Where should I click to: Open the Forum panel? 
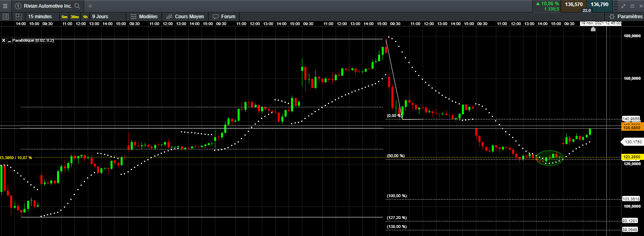pyautogui.click(x=224, y=17)
